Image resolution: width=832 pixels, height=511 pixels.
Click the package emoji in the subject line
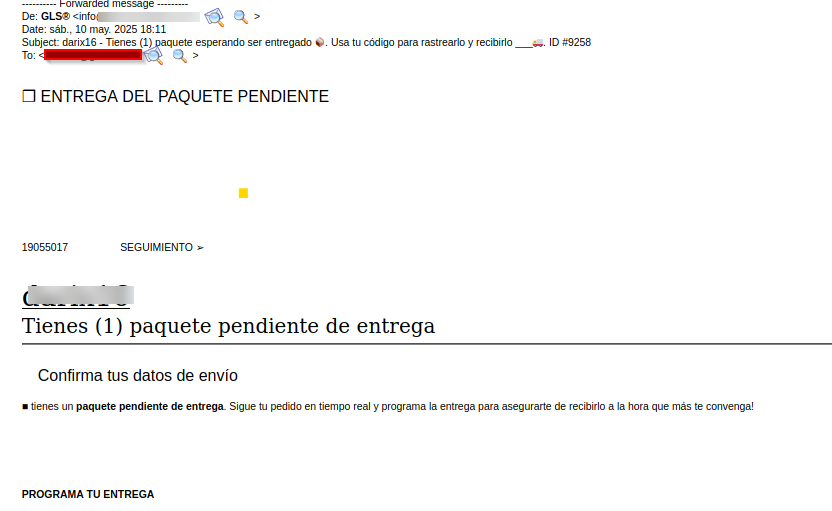[x=319, y=42]
